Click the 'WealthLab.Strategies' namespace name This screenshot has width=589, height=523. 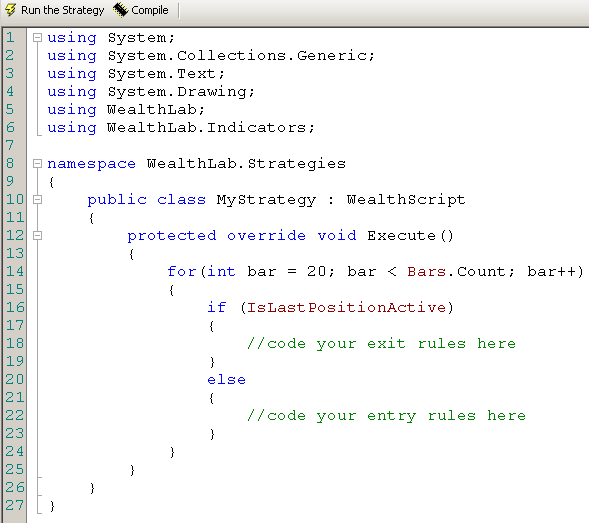coord(246,164)
